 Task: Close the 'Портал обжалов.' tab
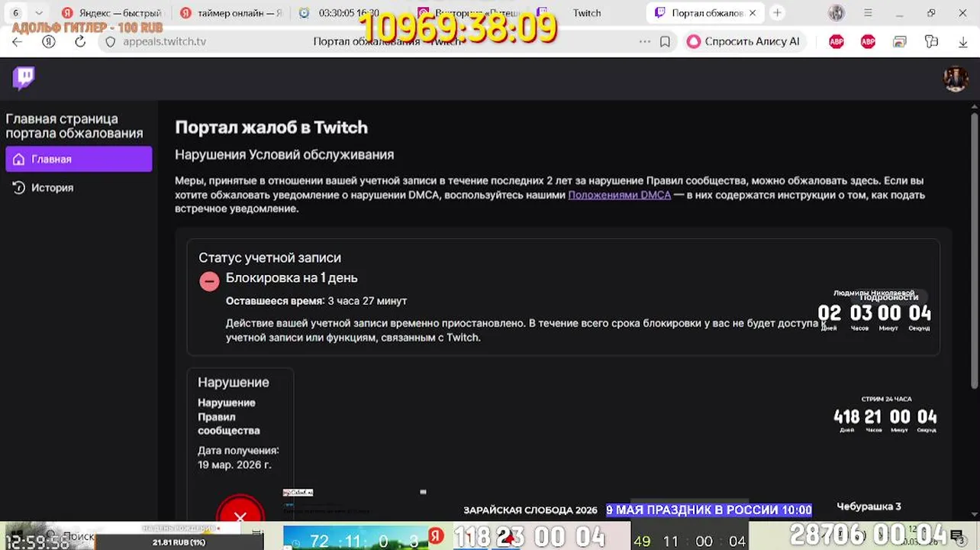753,13
